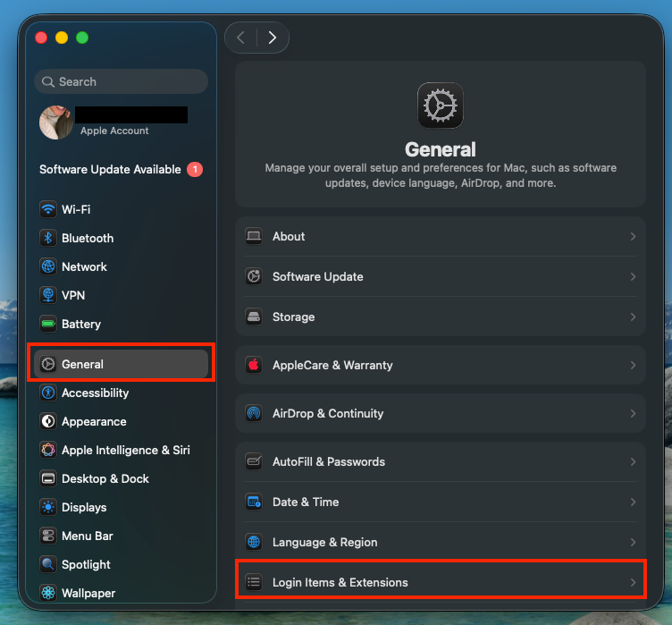Click the Spotlight magnifier icon
672x625 pixels.
tap(48, 564)
